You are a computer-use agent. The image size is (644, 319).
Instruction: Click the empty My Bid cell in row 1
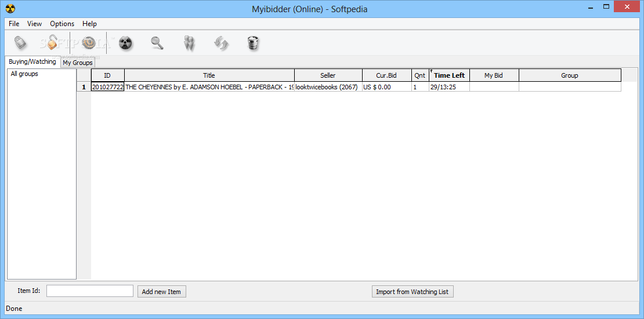[x=494, y=87]
